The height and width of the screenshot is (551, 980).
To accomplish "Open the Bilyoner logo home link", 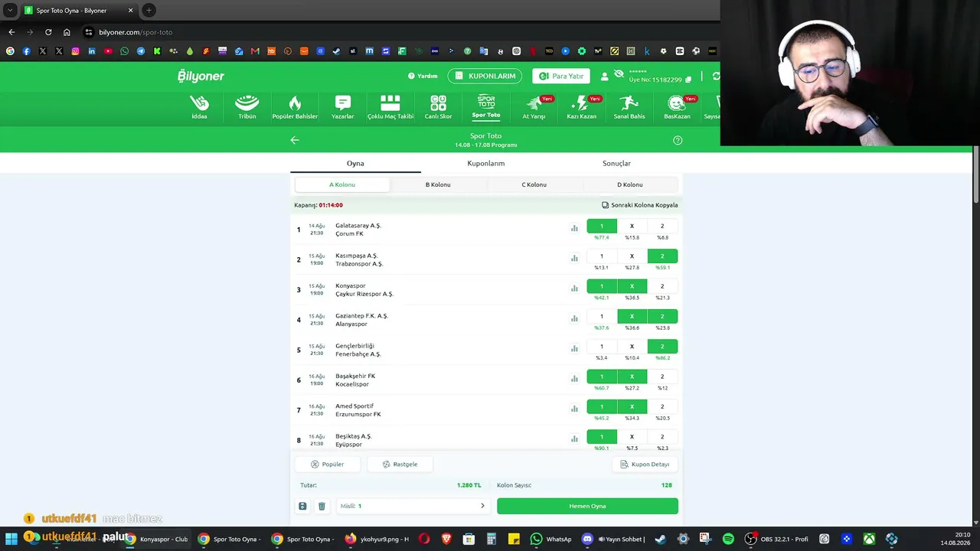I will [x=201, y=76].
